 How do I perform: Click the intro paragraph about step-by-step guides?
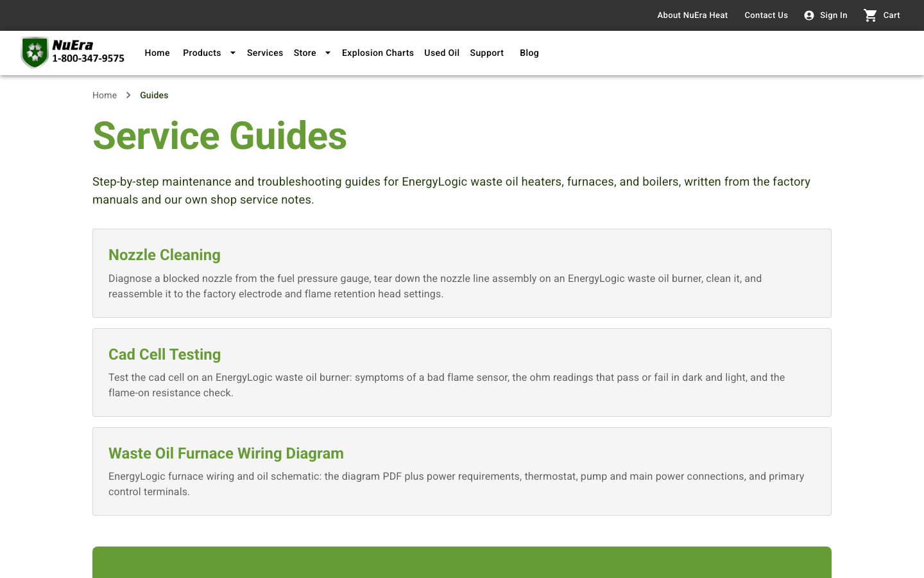(451, 191)
